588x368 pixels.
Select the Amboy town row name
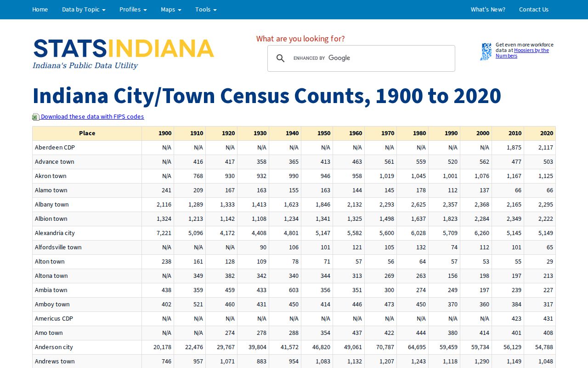52,305
